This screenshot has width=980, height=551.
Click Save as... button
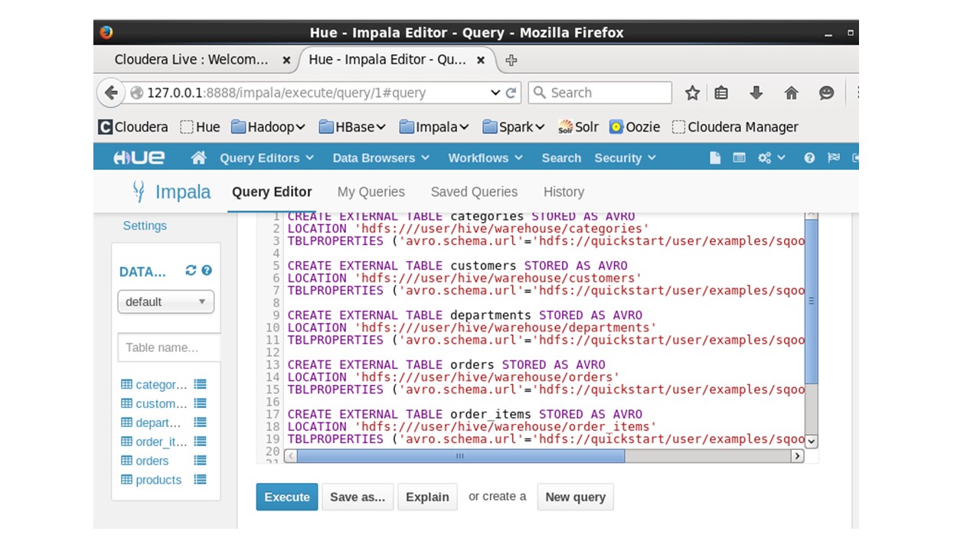[x=358, y=497]
